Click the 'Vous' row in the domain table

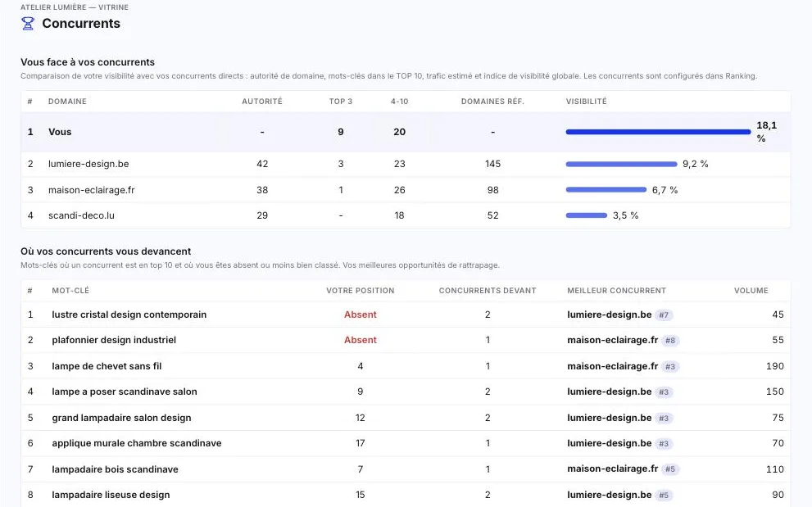[x=406, y=132]
